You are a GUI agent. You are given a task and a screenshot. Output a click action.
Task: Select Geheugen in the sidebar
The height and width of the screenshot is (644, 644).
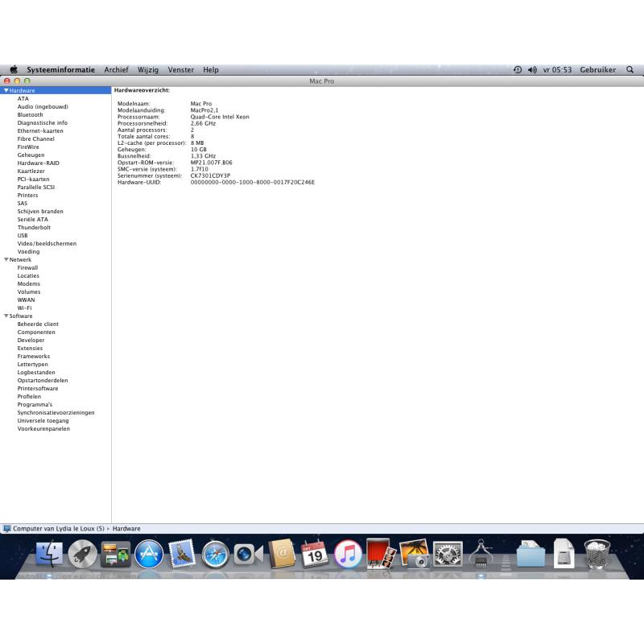click(x=31, y=155)
